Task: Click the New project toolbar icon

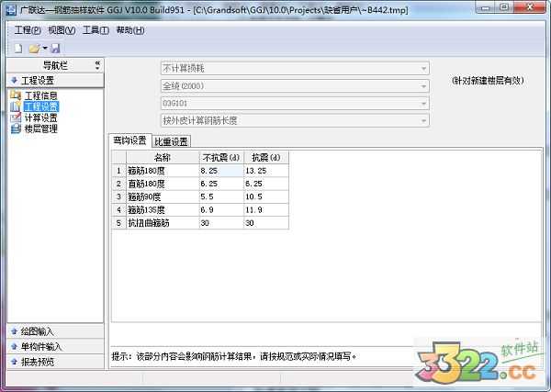Action: (x=18, y=48)
